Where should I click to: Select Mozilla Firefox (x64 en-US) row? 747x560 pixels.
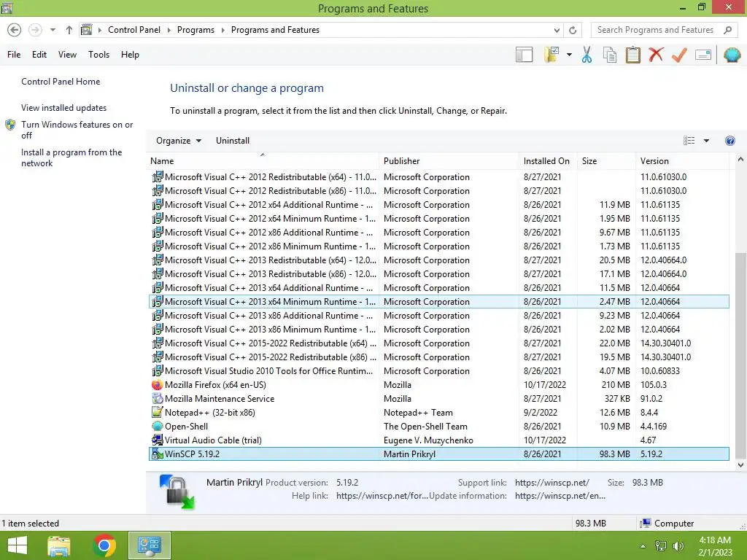[438, 385]
